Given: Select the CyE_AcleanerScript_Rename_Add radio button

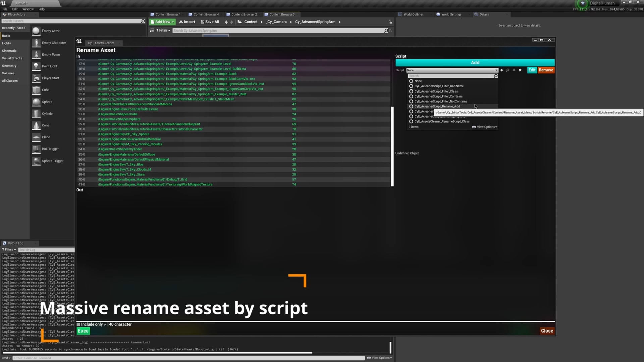Looking at the screenshot, I should [x=411, y=106].
